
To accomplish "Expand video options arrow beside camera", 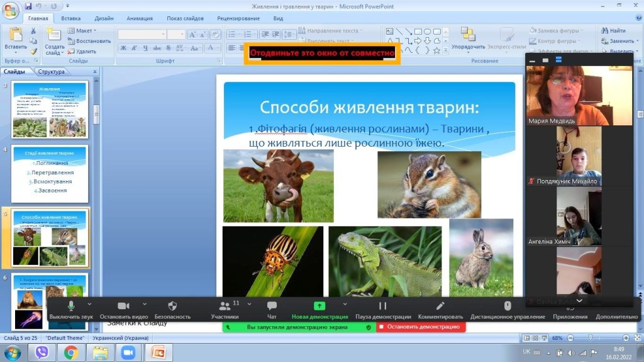I will 145,303.
